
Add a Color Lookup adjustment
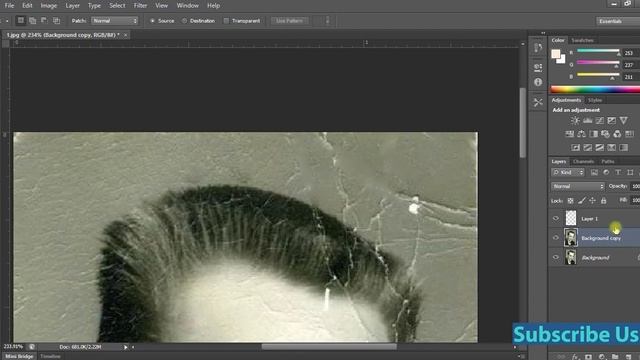click(629, 134)
